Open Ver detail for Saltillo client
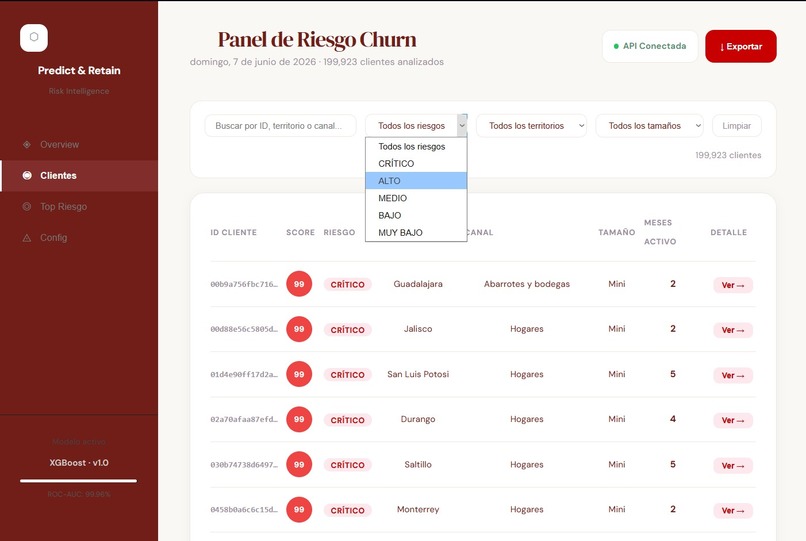The height and width of the screenshot is (541, 806). click(x=733, y=465)
